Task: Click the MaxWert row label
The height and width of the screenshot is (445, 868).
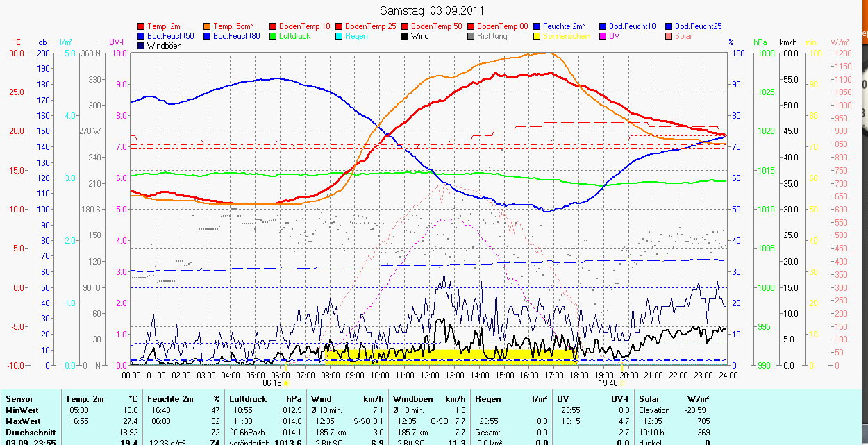Action: (23, 421)
